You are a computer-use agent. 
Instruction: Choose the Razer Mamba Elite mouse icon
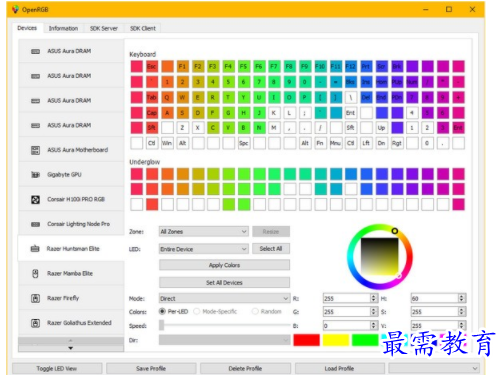(35, 273)
